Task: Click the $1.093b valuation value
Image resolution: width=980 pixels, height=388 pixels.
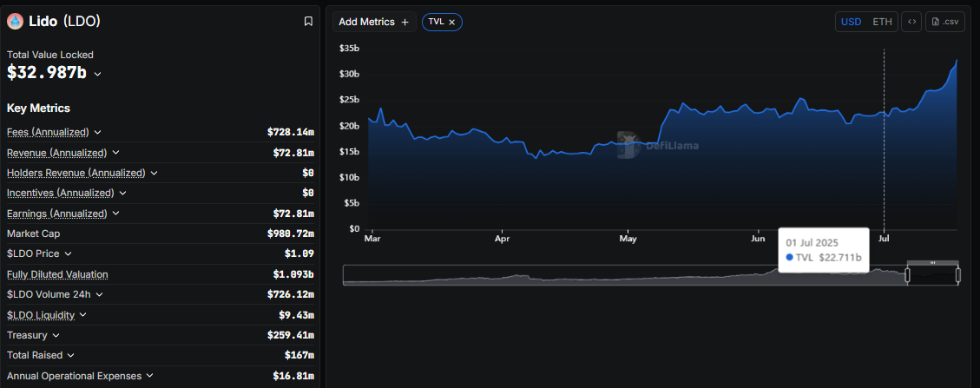Action: tap(293, 274)
